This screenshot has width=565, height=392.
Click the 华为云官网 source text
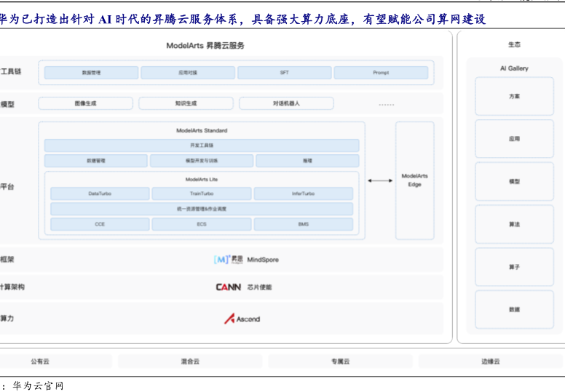pos(38,386)
